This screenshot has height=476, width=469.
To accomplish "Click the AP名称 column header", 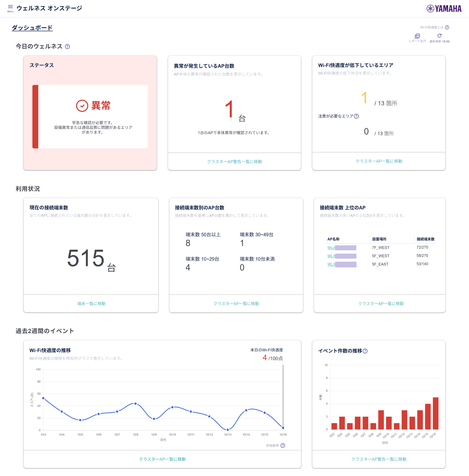I will click(333, 239).
